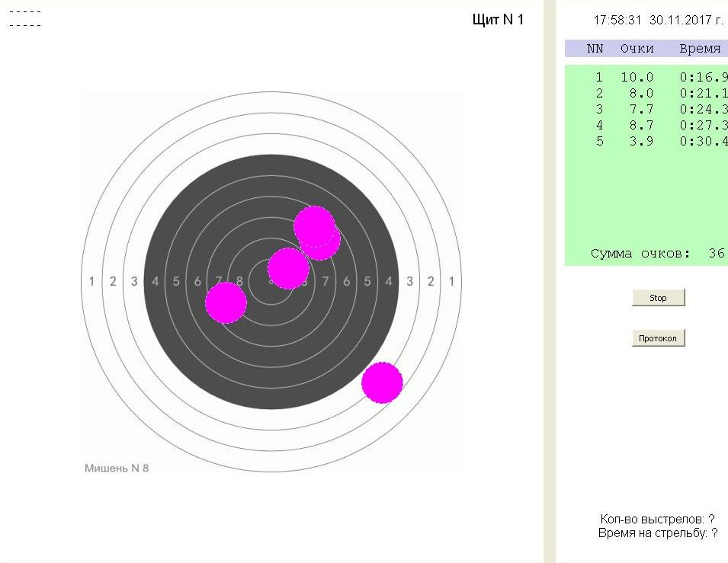
Task: Click the Время column header
Action: coord(700,49)
